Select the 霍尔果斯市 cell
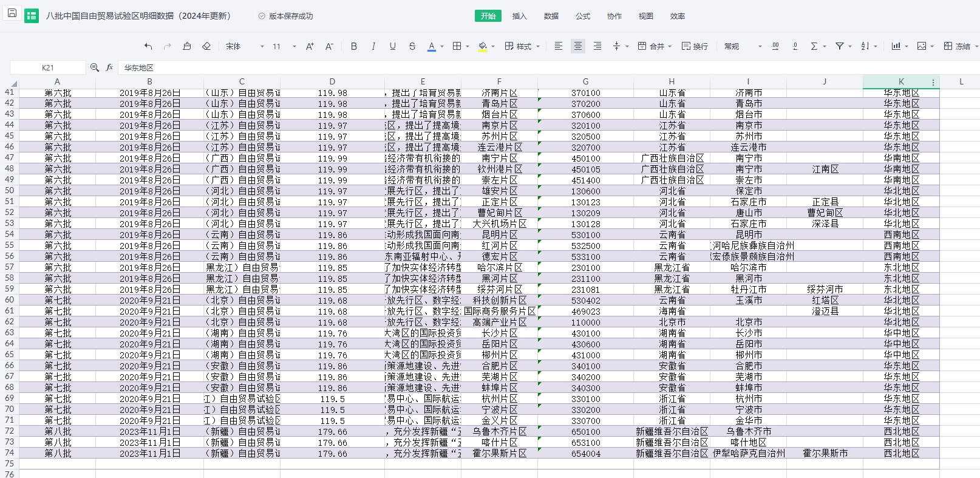 click(x=825, y=453)
